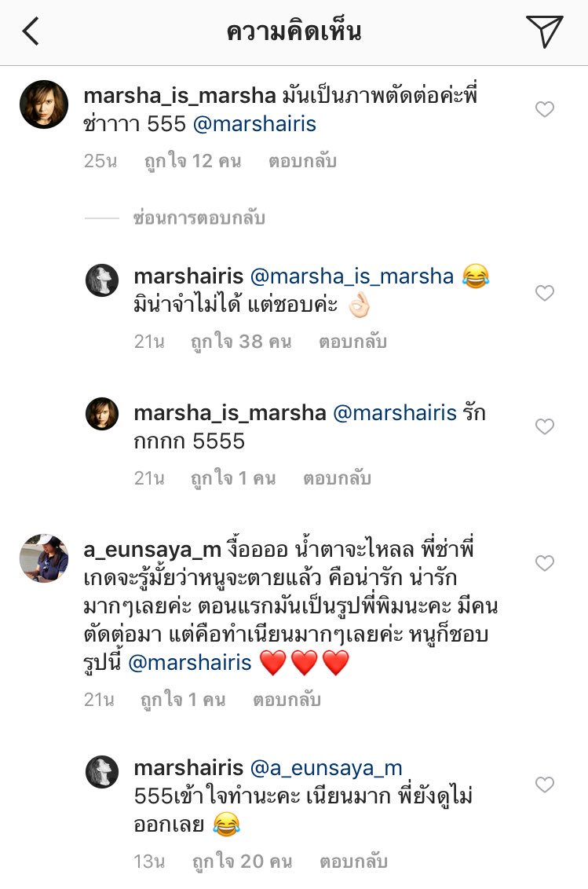Like marsha_is_marsha's reply ending in 5555
This screenshot has width=588, height=889.
[544, 426]
